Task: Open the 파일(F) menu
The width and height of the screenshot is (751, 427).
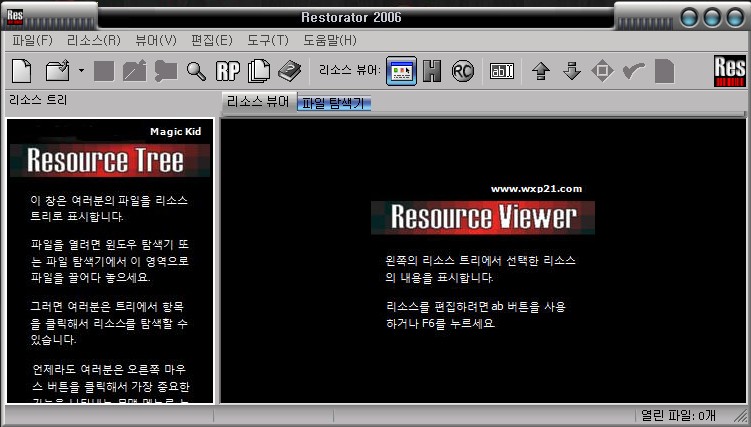Action: point(32,40)
